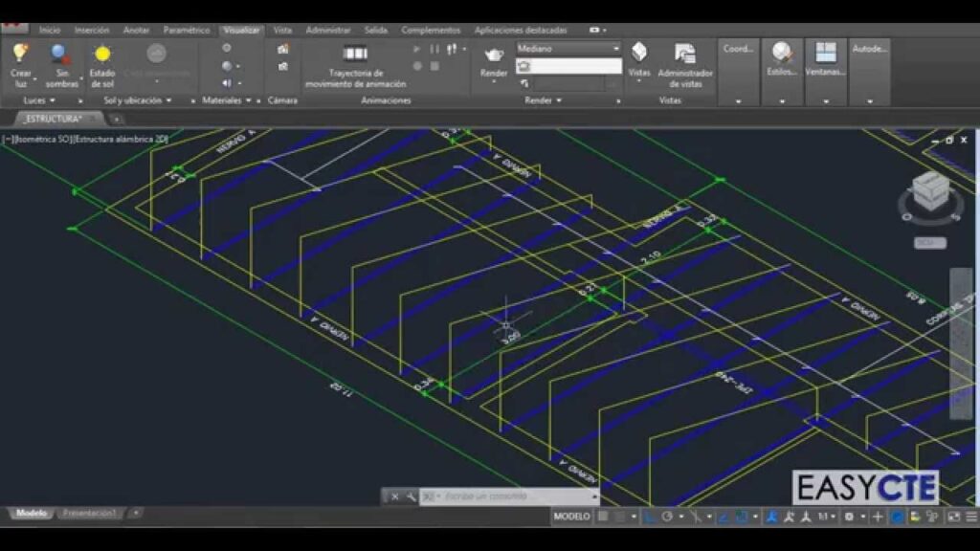The image size is (980, 551).
Task: Switch to the Presentación1 layout tab
Action: coord(89,514)
